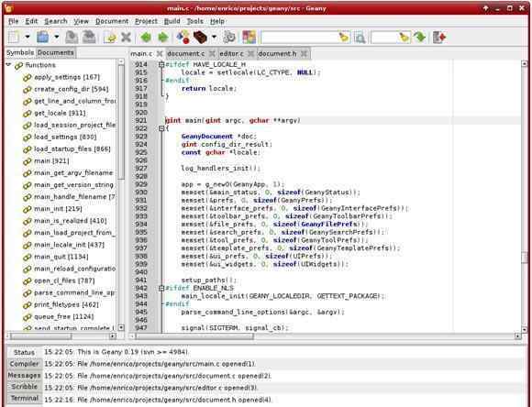Open the Tools menu
Viewport: 532px width, 407px height.
coord(195,21)
